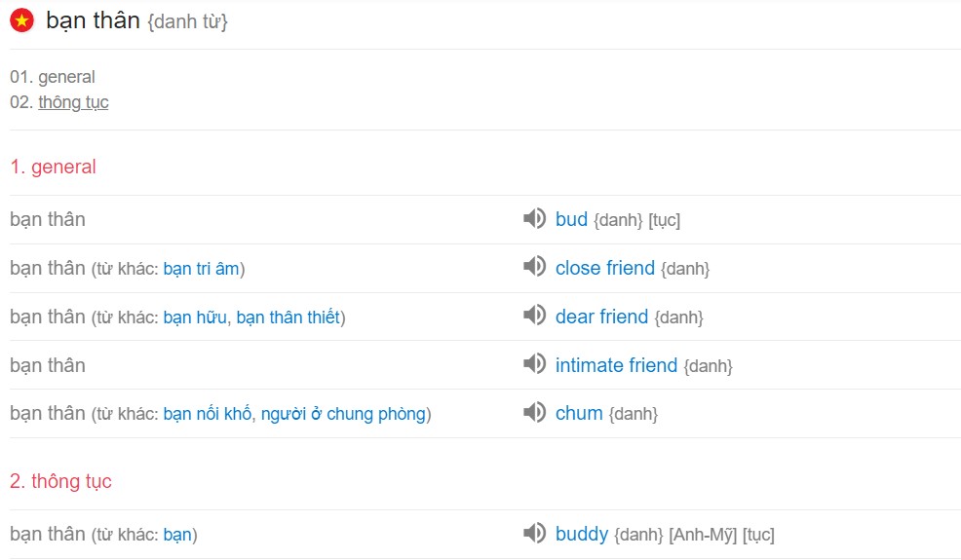Play pronunciation audio for 'close friend'
The width and height of the screenshot is (961, 560).
click(534, 267)
